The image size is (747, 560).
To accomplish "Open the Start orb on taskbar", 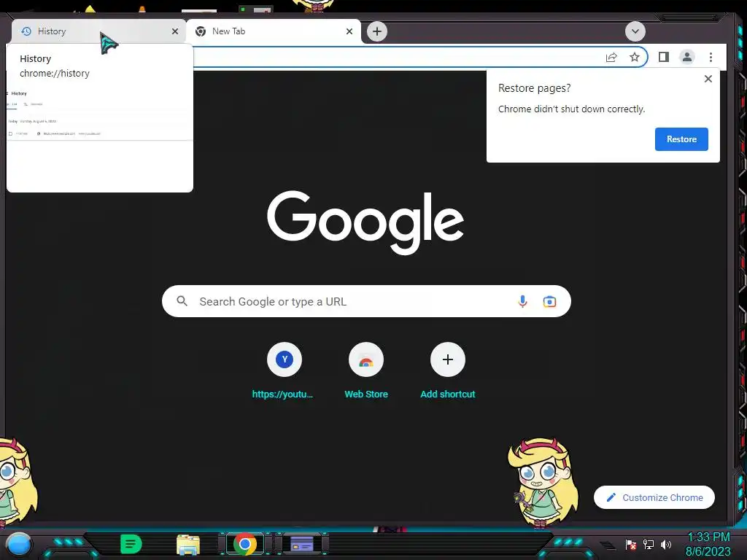I will tap(19, 545).
